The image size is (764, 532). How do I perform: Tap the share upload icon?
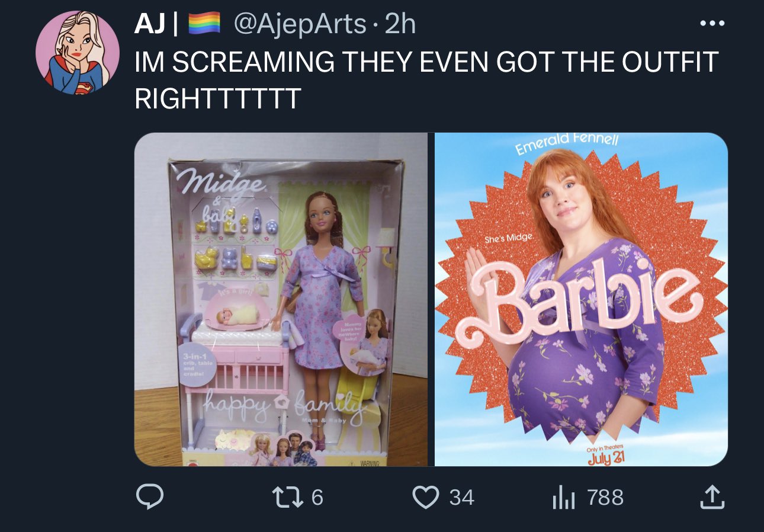(712, 497)
